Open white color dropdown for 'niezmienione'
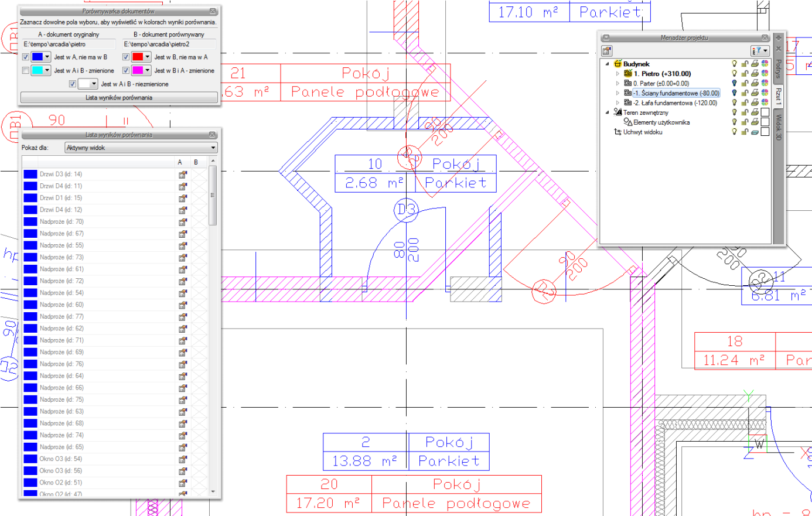Viewport: 812px width, 516px height. [88, 84]
